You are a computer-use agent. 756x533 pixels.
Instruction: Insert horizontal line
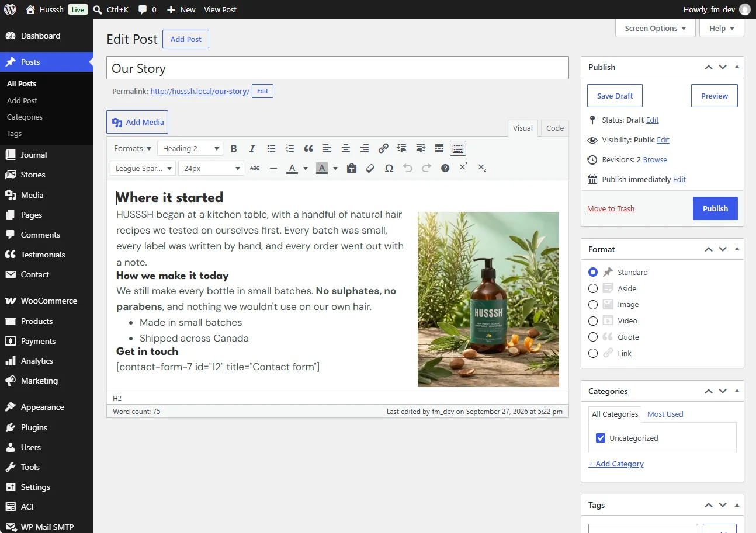tap(273, 168)
